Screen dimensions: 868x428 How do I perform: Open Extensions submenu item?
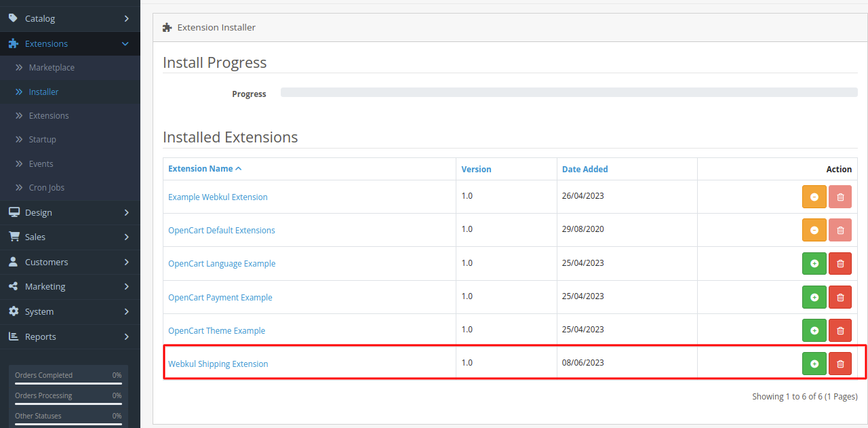click(49, 116)
